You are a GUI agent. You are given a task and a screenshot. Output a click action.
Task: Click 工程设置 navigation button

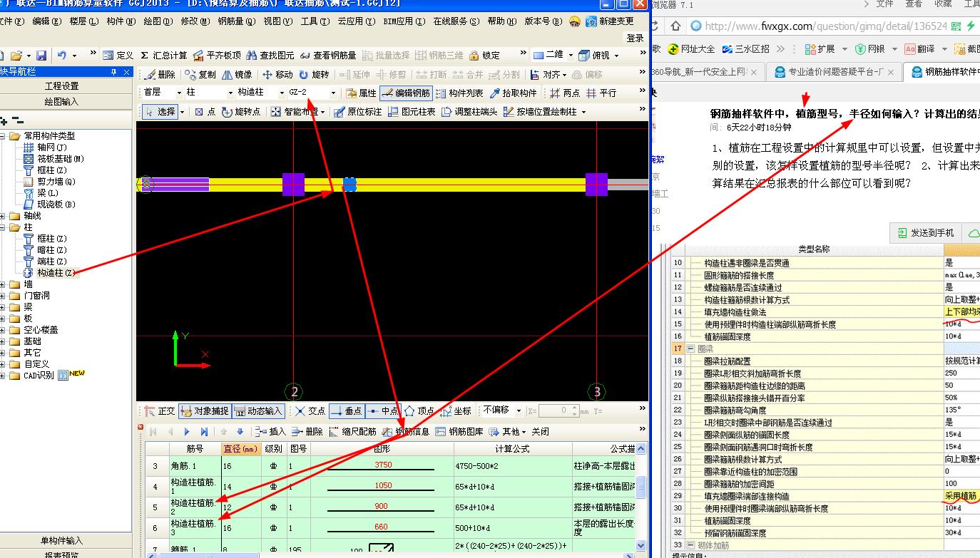62,86
